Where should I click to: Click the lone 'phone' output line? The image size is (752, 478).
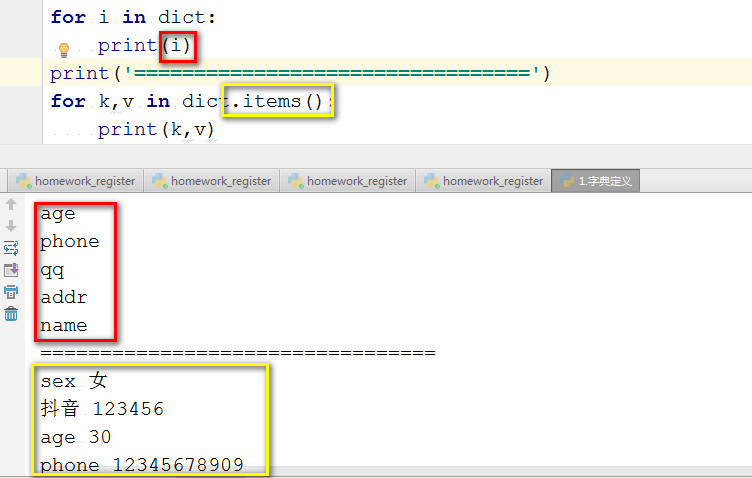point(70,241)
